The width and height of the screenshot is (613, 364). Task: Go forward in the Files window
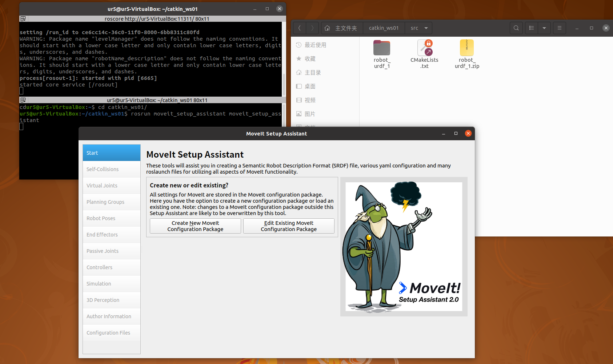[x=312, y=28]
